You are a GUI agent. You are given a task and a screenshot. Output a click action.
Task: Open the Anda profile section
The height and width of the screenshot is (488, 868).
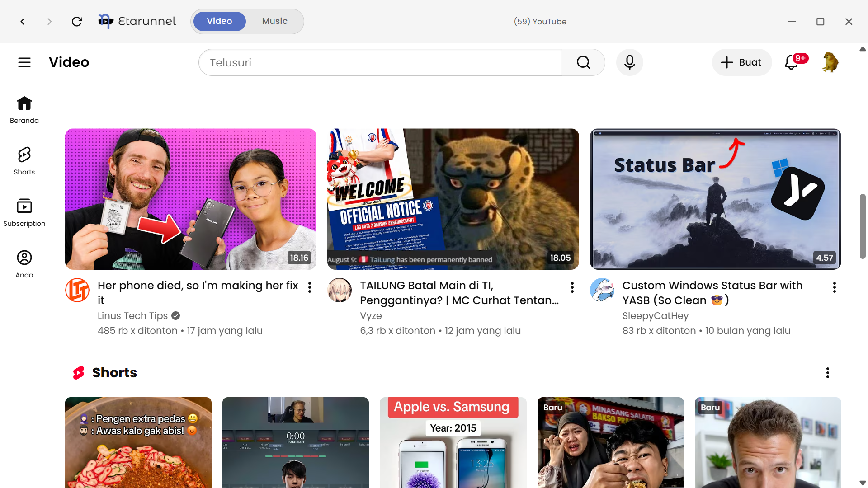(x=24, y=264)
